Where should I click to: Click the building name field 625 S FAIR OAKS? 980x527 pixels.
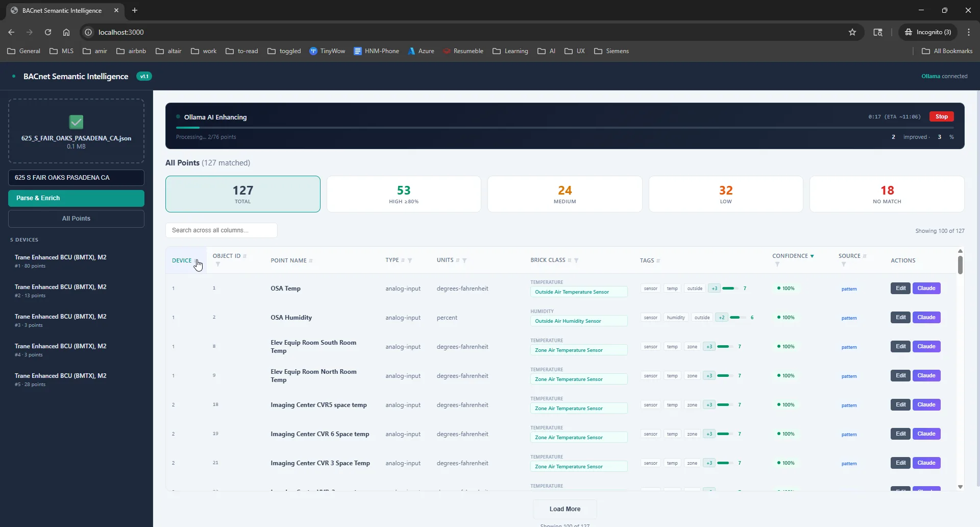coord(76,178)
